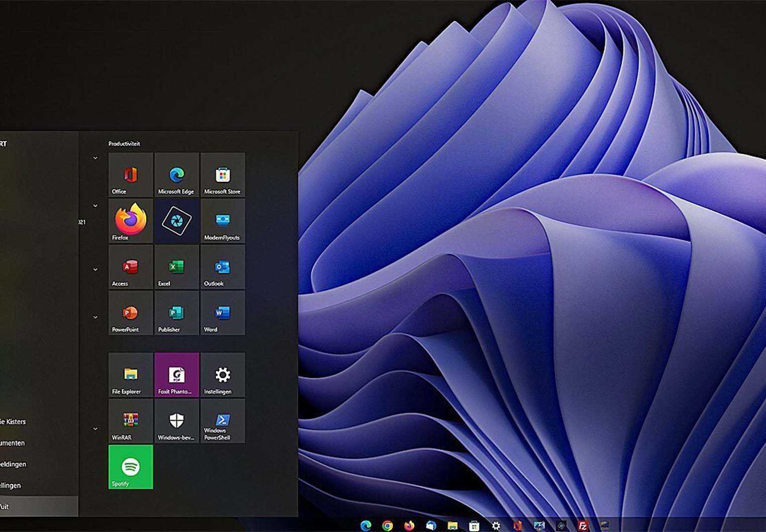Open the ModernFlyouts tile
The width and height of the screenshot is (766, 532).
223,221
